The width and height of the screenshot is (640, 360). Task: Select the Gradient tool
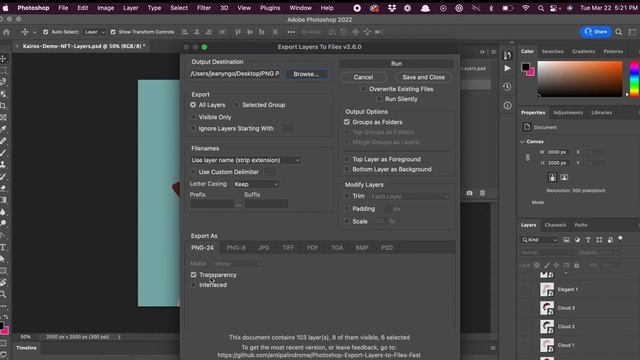pyautogui.click(x=3, y=200)
